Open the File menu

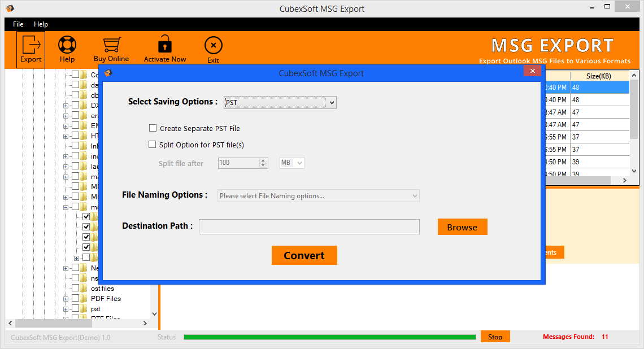[18, 24]
